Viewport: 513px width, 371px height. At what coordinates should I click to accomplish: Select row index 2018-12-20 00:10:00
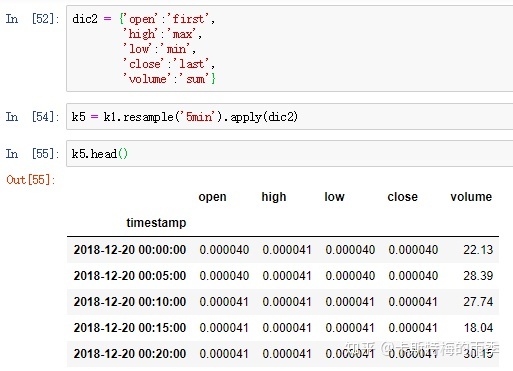point(130,302)
